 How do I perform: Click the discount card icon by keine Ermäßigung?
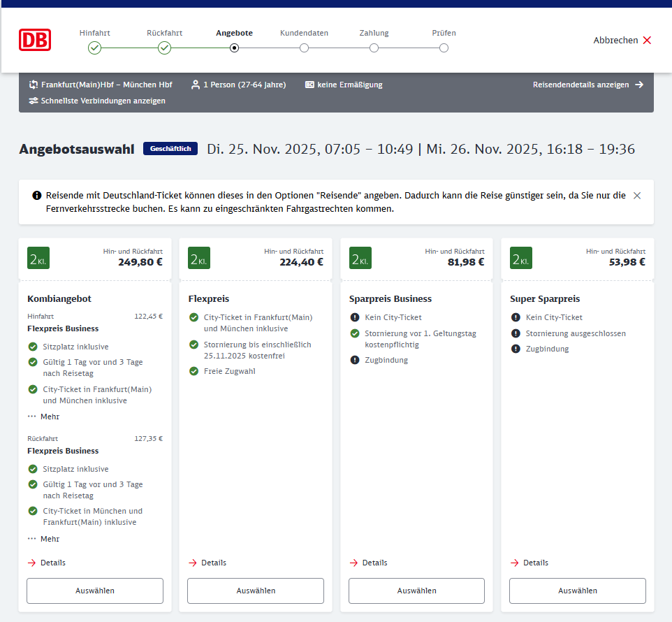(309, 85)
